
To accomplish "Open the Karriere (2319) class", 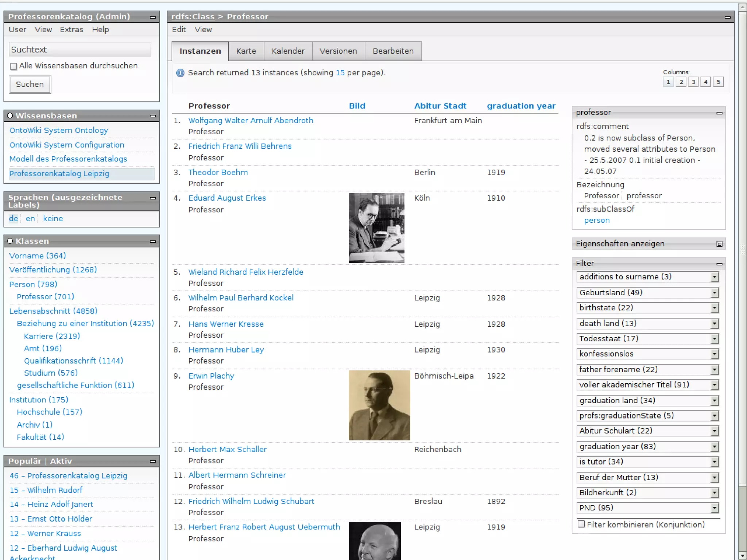I will click(52, 336).
